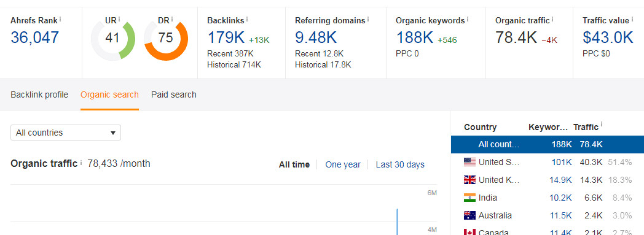Screen dimensions: 644x235
Task: Click the 40.3K traffic value for United States
Action: click(x=591, y=163)
